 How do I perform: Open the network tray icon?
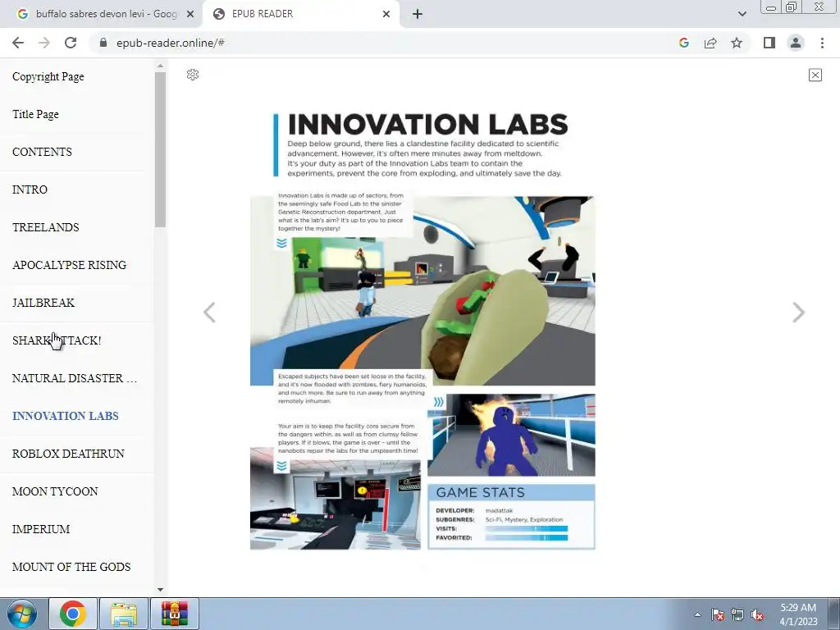(x=737, y=614)
